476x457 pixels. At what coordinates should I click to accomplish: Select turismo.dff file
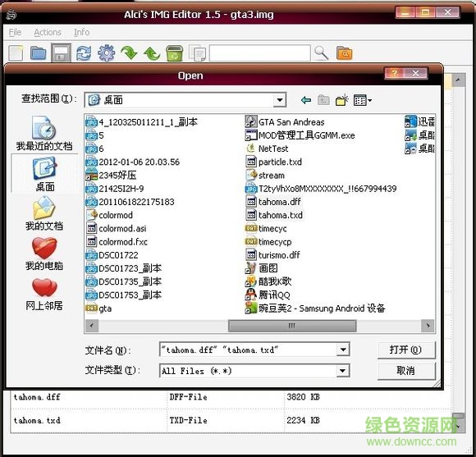(272, 255)
